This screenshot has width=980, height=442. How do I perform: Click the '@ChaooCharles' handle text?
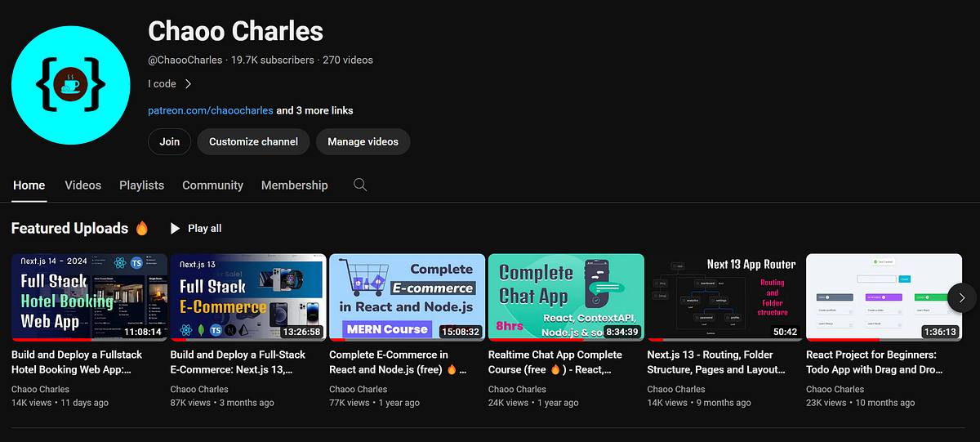click(185, 60)
